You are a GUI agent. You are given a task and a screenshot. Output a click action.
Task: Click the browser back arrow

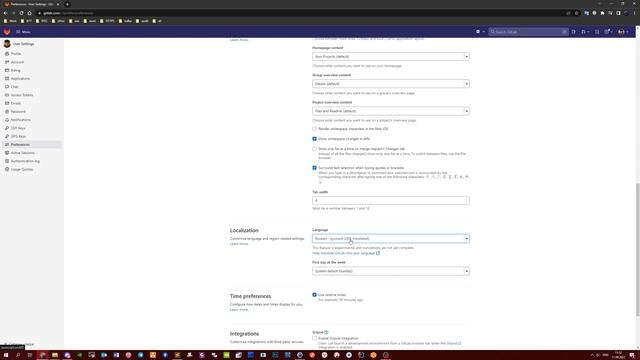[x=5, y=13]
